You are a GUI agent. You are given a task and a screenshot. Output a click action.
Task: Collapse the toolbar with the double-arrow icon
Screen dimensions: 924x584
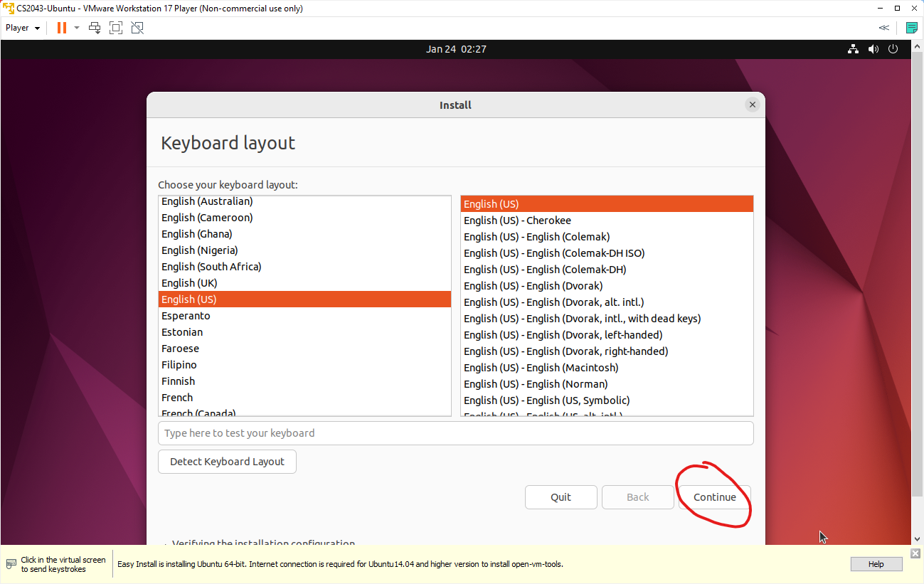coord(883,27)
